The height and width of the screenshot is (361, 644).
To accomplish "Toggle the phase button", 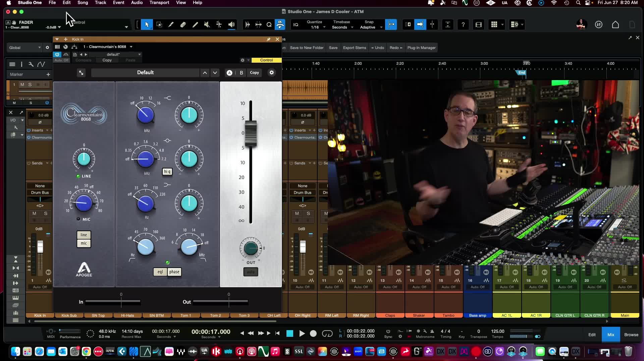I will [174, 272].
